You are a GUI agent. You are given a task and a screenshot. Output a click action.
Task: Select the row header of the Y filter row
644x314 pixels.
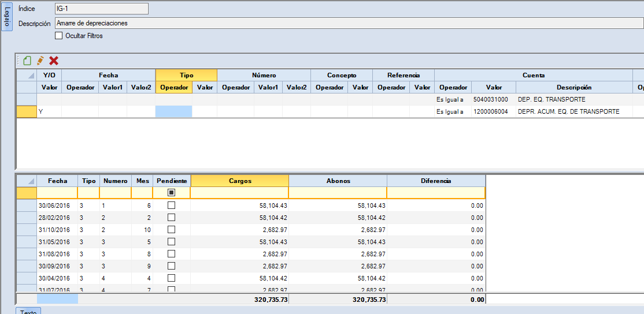click(27, 111)
